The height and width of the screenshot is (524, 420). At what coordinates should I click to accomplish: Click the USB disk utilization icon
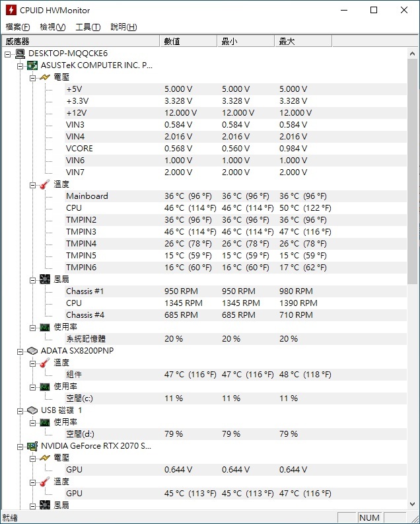point(45,422)
